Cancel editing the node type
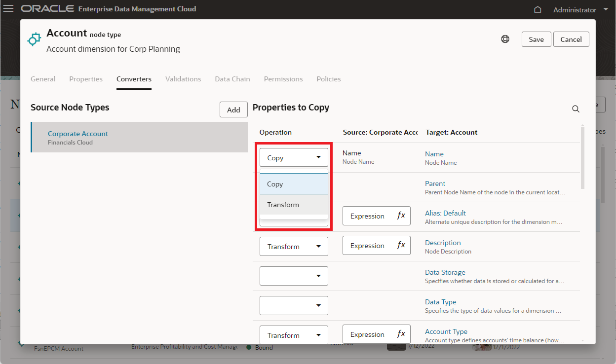Image resolution: width=616 pixels, height=364 pixels. (x=571, y=39)
